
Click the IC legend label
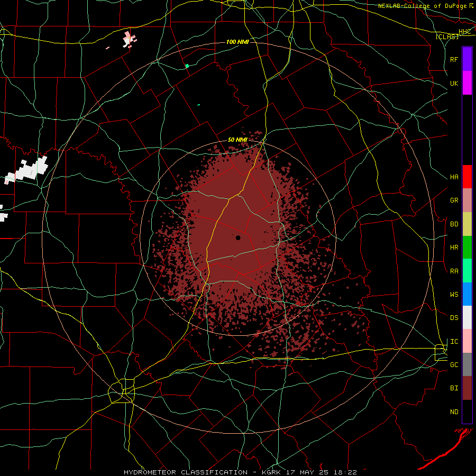(454, 342)
